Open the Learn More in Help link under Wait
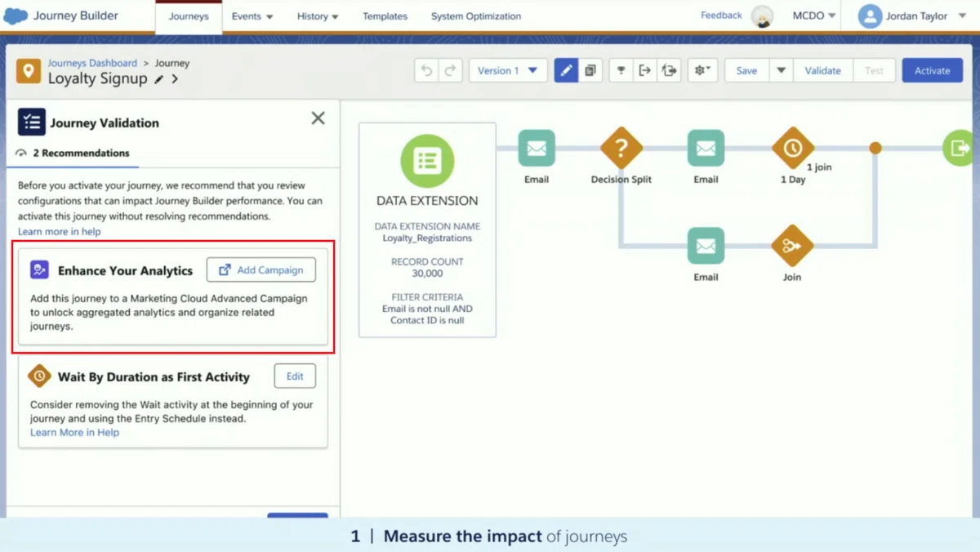Image resolution: width=980 pixels, height=552 pixels. (74, 432)
